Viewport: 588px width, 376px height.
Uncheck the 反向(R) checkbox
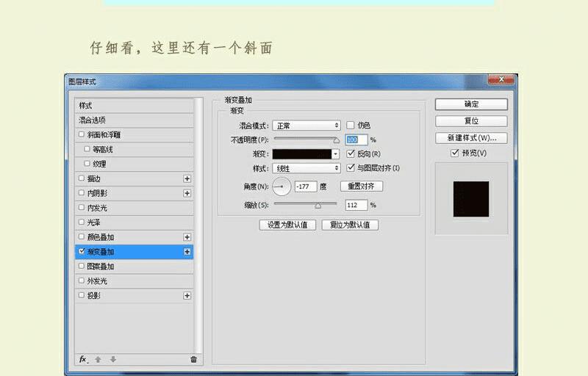point(351,153)
